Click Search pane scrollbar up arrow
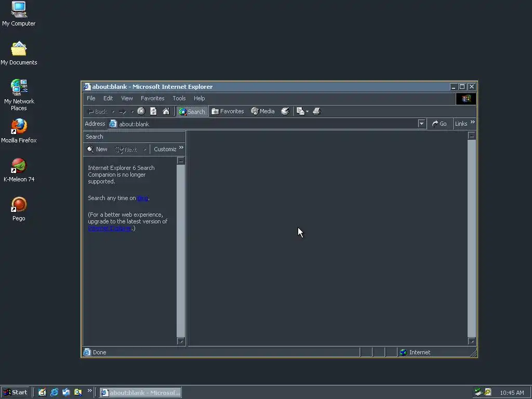 180,161
